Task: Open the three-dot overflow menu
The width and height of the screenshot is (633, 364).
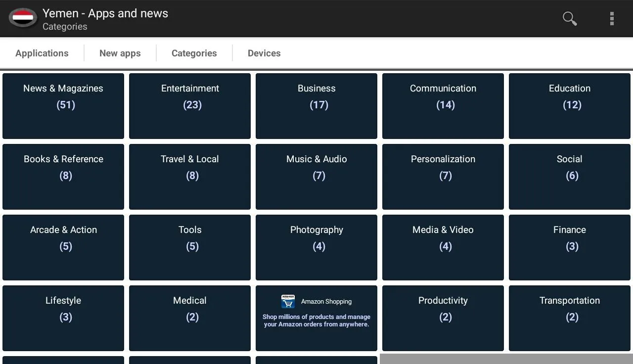Action: click(612, 19)
